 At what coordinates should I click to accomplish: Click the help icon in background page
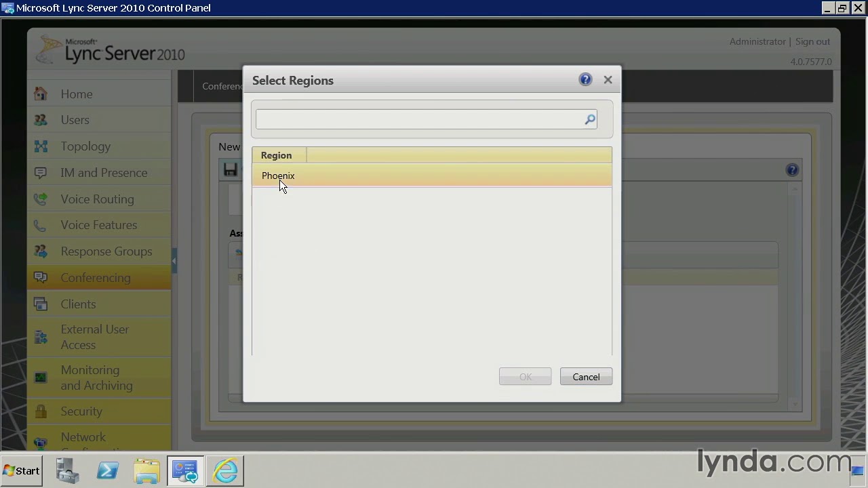coord(792,170)
